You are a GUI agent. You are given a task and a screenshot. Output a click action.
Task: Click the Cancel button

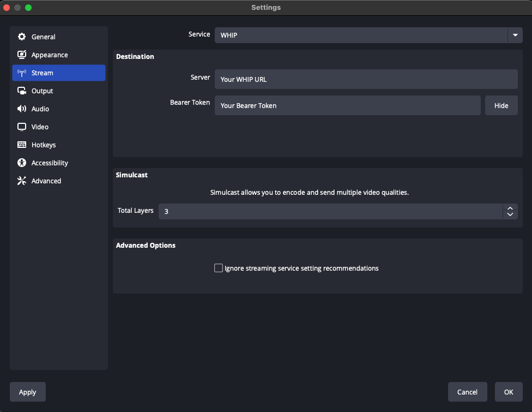467,392
